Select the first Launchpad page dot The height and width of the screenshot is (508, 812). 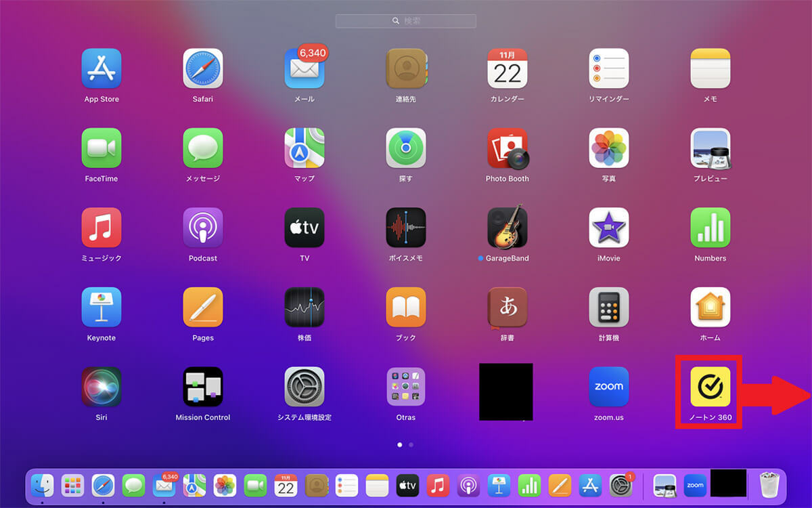pos(400,445)
